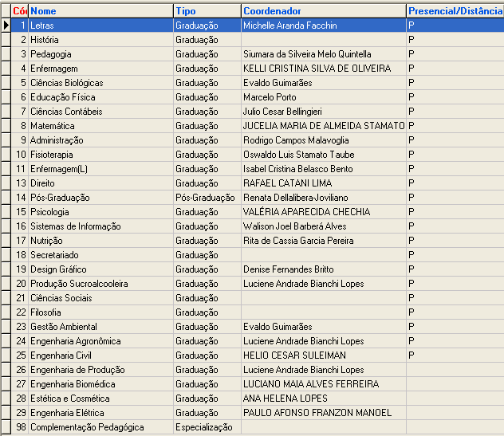Click the code cell number 29

pyautogui.click(x=20, y=413)
